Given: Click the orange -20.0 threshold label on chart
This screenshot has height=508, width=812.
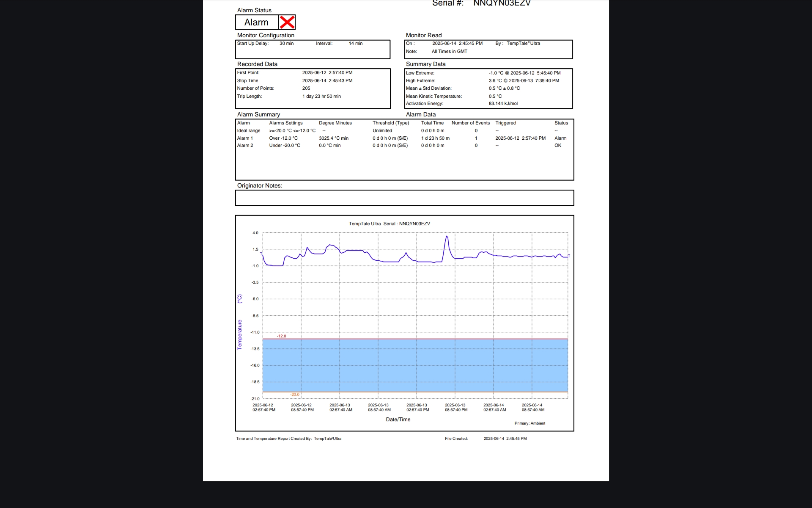Looking at the screenshot, I should pos(295,395).
